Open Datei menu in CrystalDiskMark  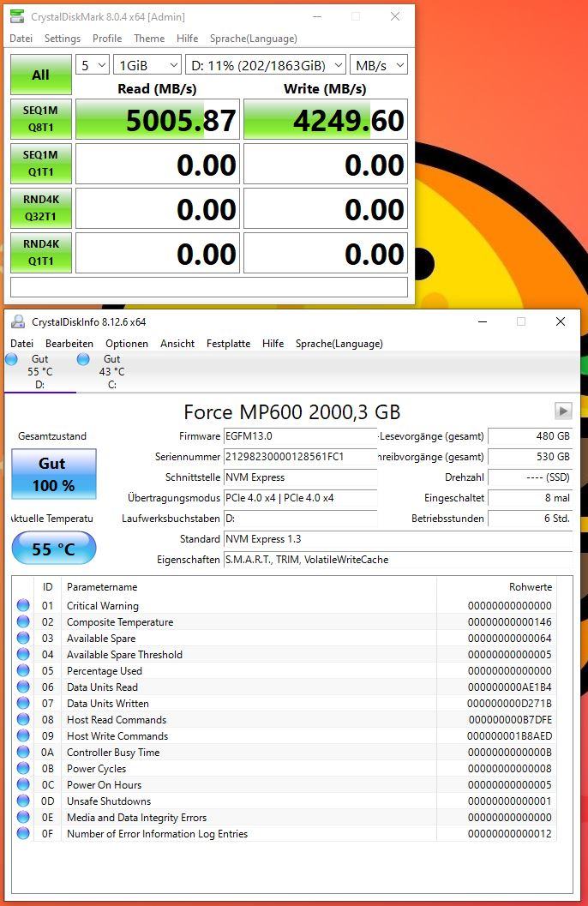point(21,38)
